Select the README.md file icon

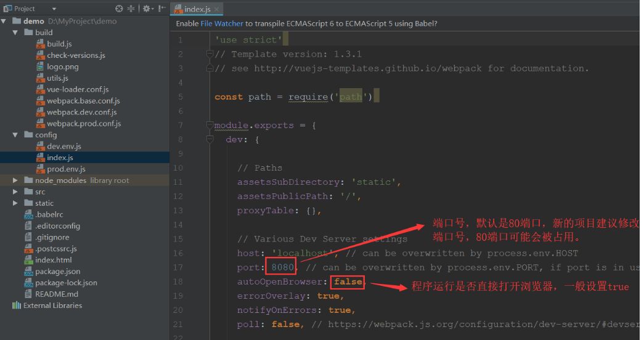28,294
